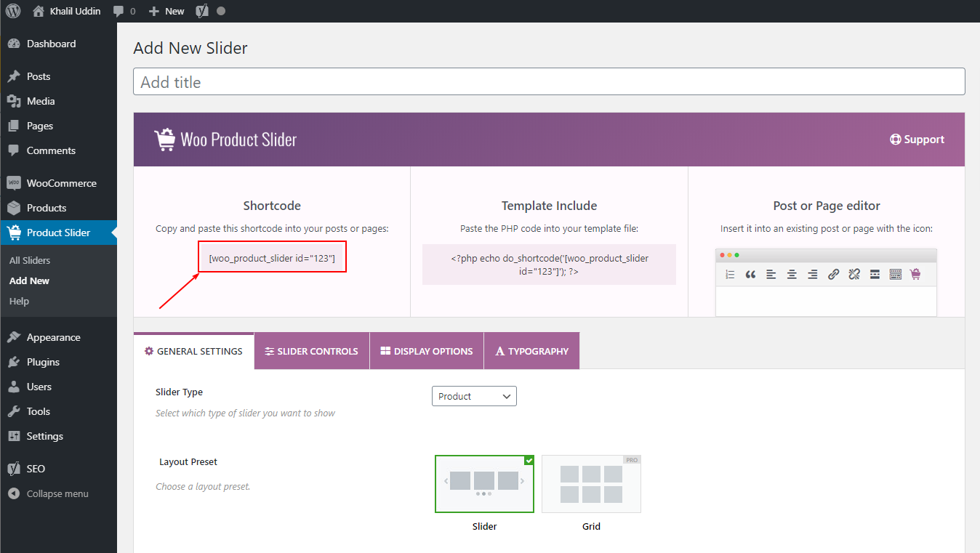Click read more tag icon in preview

[875, 274]
